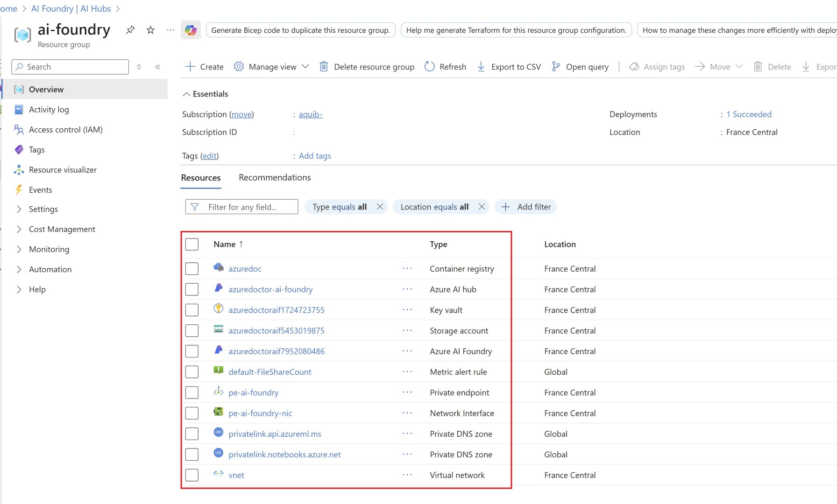Click the pe-ai-foundry-nic network interface icon
837x504 pixels.
tap(218, 412)
